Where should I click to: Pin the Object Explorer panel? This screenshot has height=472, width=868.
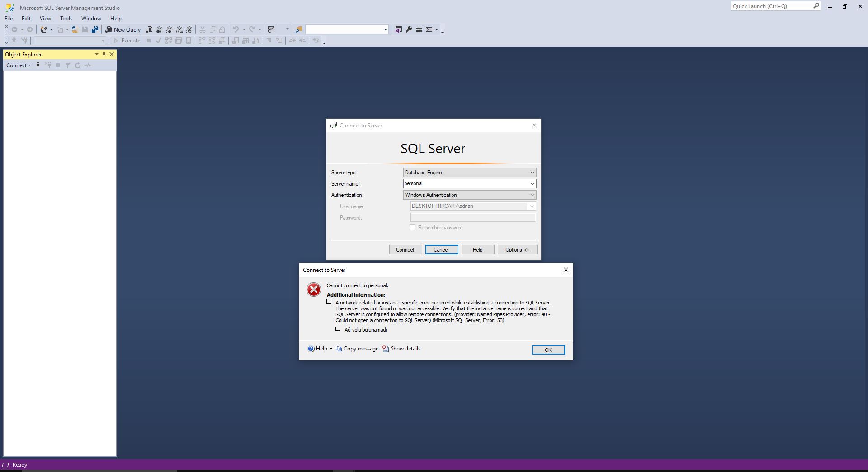tap(104, 54)
